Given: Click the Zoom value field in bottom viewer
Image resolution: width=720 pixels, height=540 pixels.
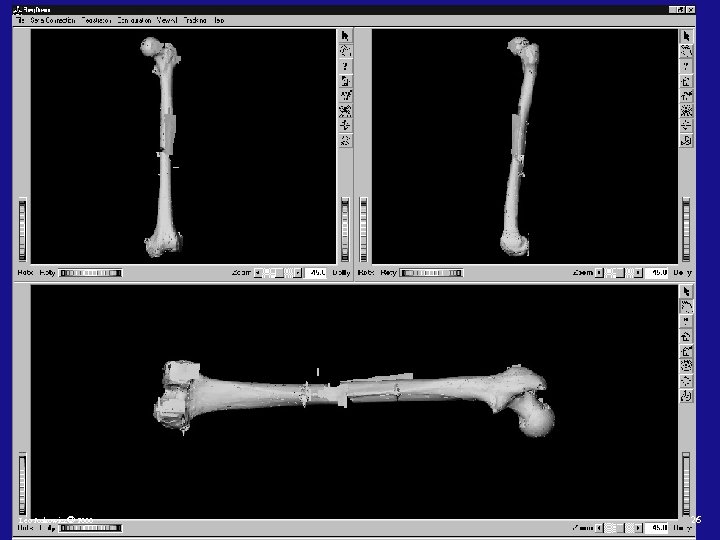Looking at the screenshot, I should pos(657,528).
